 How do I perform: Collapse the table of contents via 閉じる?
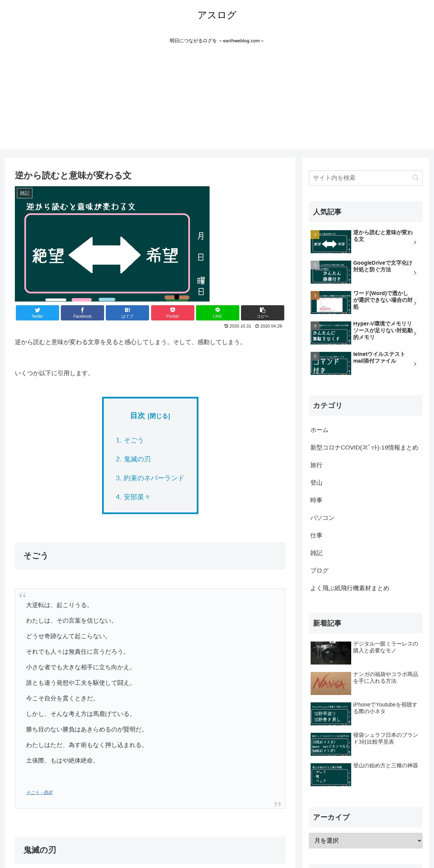(159, 416)
